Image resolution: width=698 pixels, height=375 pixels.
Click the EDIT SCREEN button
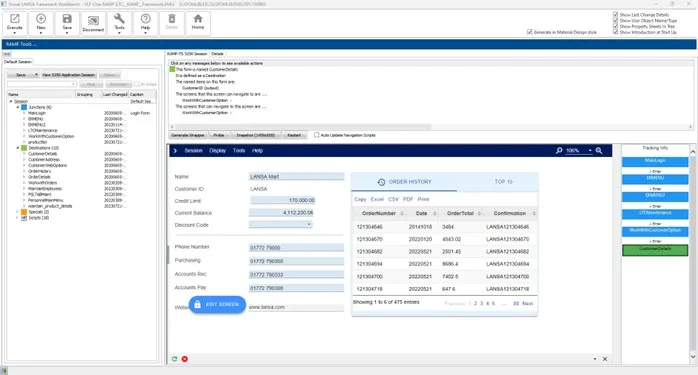pyautogui.click(x=217, y=305)
